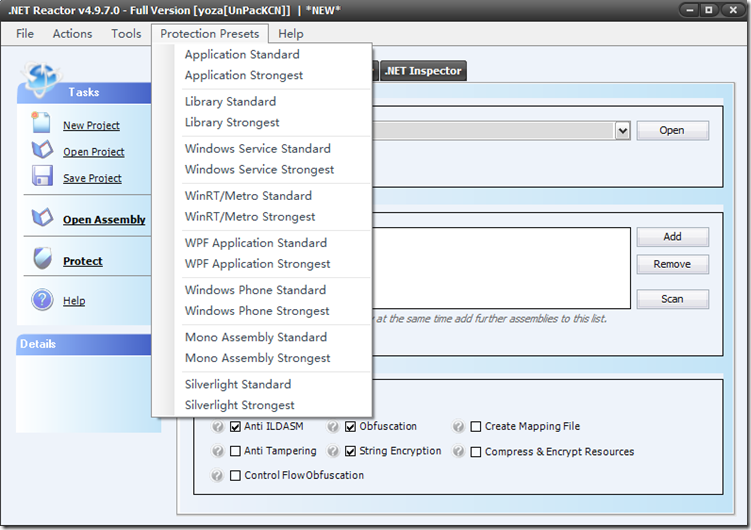Screen dimensions: 751x530
Task: Click the Open Project book icon
Action: (x=42, y=150)
